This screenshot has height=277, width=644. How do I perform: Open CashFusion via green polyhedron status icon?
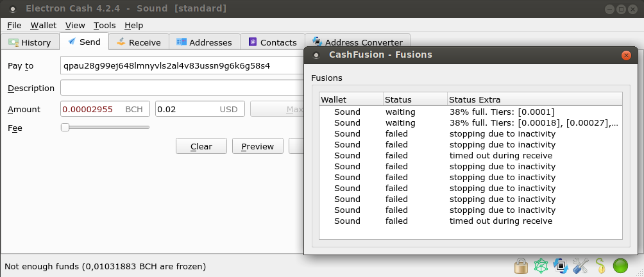[x=541, y=266]
